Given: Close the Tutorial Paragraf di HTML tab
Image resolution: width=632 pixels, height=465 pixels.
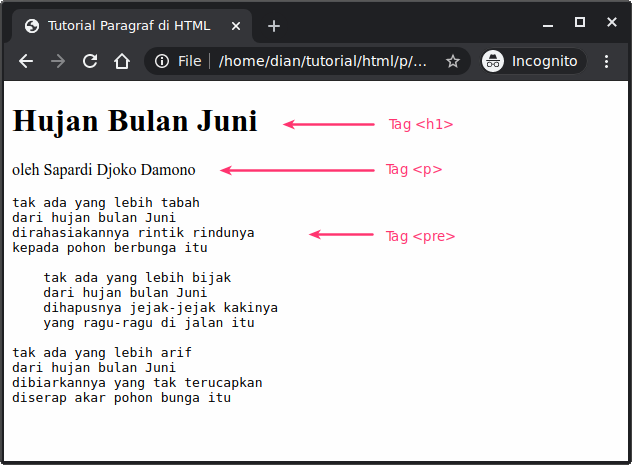Looking at the screenshot, I should (236, 26).
